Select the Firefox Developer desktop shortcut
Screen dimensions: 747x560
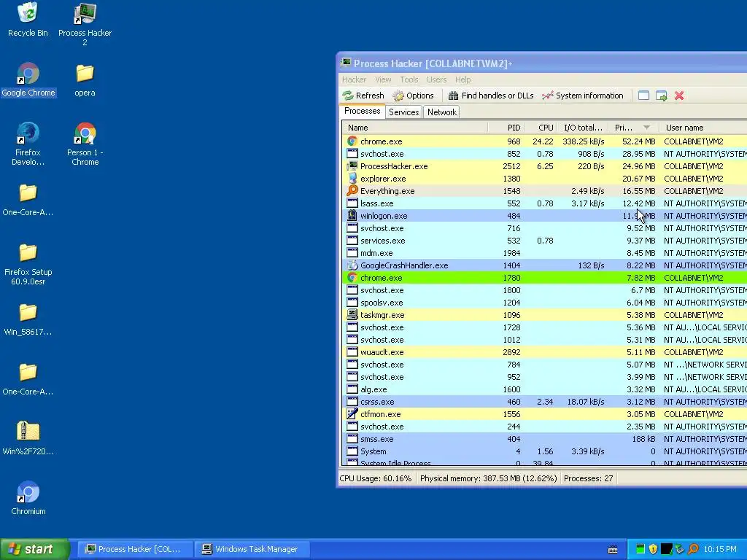click(28, 144)
